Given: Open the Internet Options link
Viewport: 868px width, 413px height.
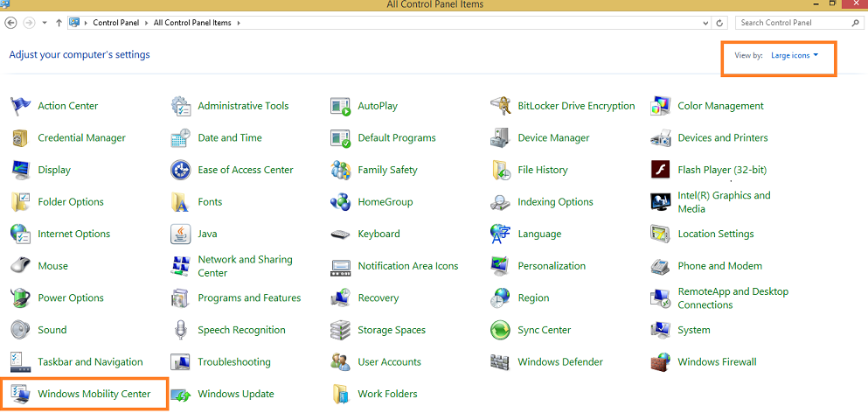Looking at the screenshot, I should pyautogui.click(x=74, y=234).
